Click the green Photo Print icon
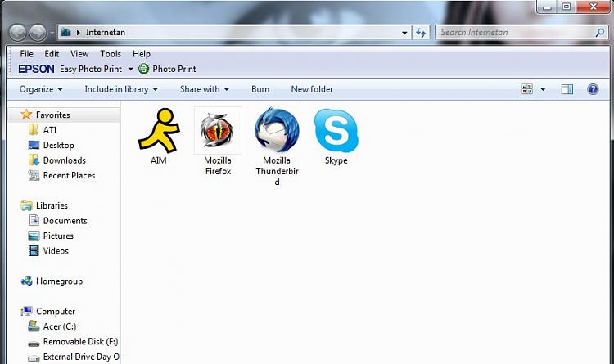This screenshot has height=364, width=614. [144, 69]
